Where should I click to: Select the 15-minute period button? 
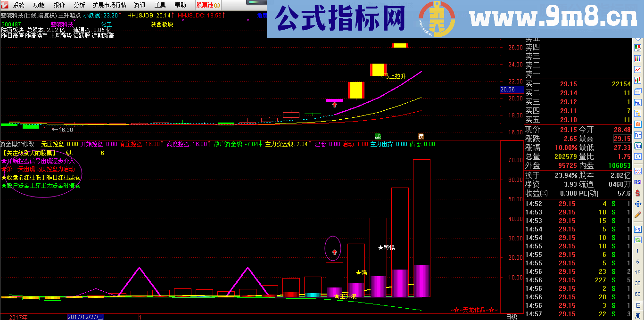640,272
